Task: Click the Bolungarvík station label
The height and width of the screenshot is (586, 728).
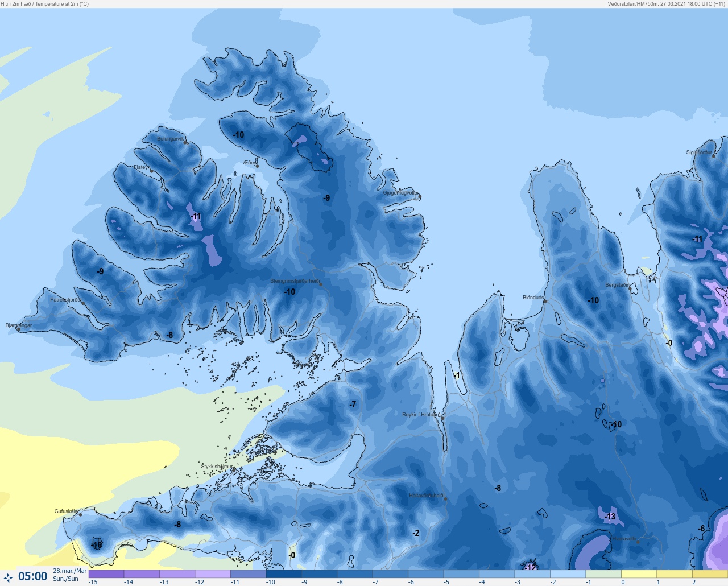Action: 171,139
